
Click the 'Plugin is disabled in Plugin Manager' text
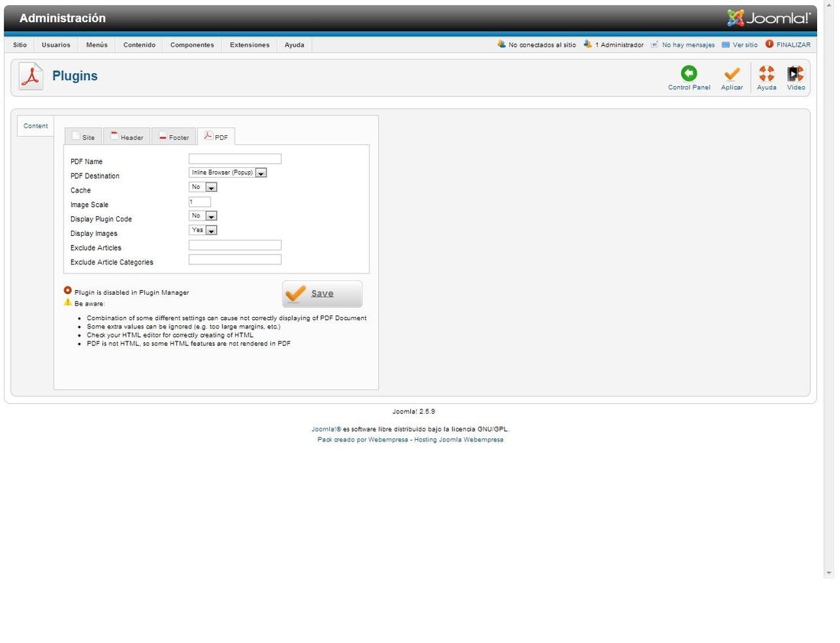(x=132, y=292)
